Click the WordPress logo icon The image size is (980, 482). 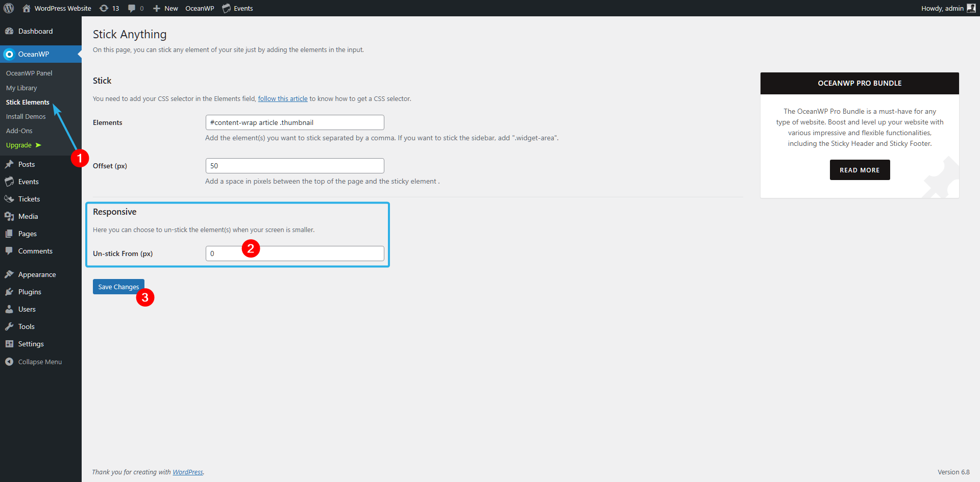coord(9,8)
